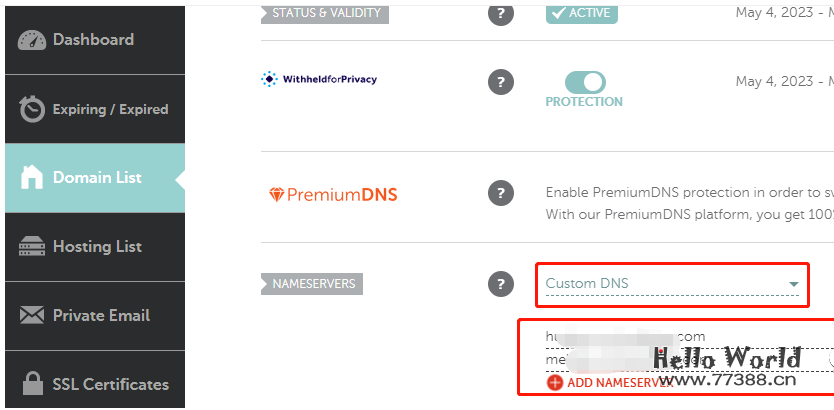Go to Hosting List in sidebar
The width and height of the screenshot is (834, 410).
coord(97,247)
